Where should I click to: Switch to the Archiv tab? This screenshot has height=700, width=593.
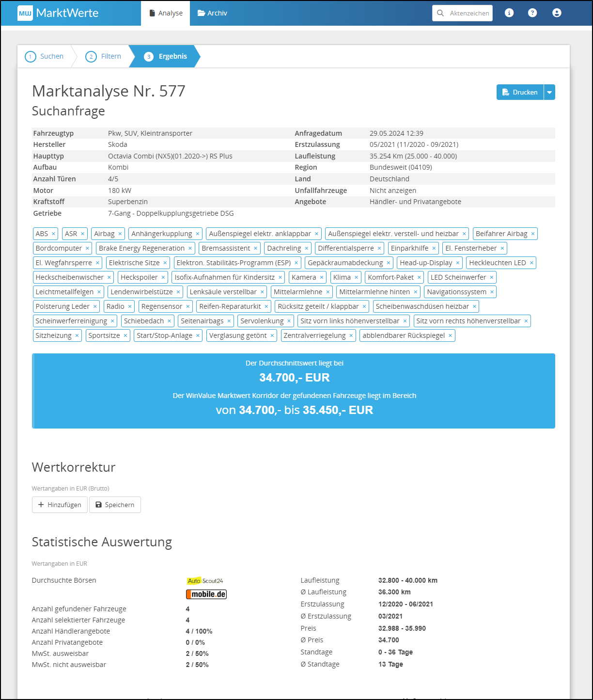[x=212, y=13]
